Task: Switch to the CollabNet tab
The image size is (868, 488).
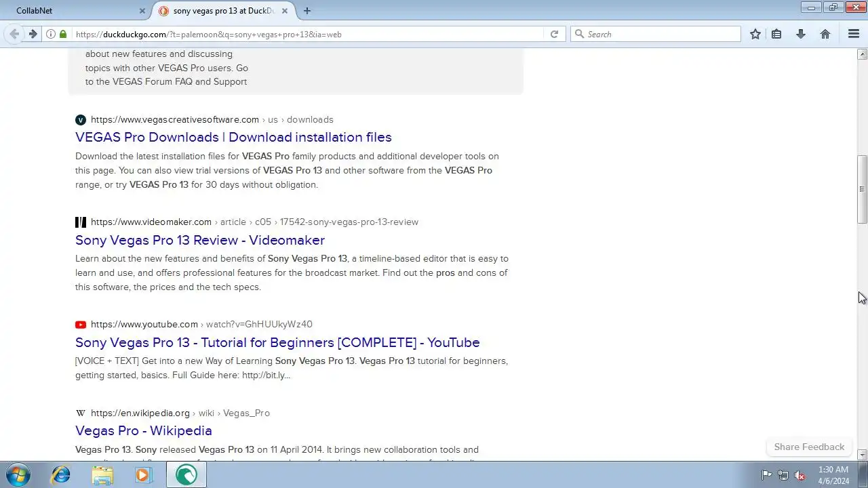Action: (76, 11)
